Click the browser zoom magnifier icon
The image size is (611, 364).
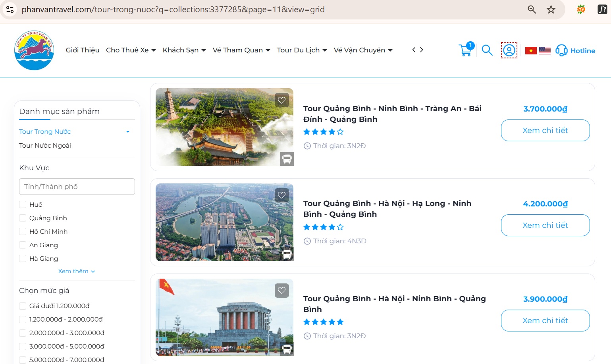(x=532, y=10)
